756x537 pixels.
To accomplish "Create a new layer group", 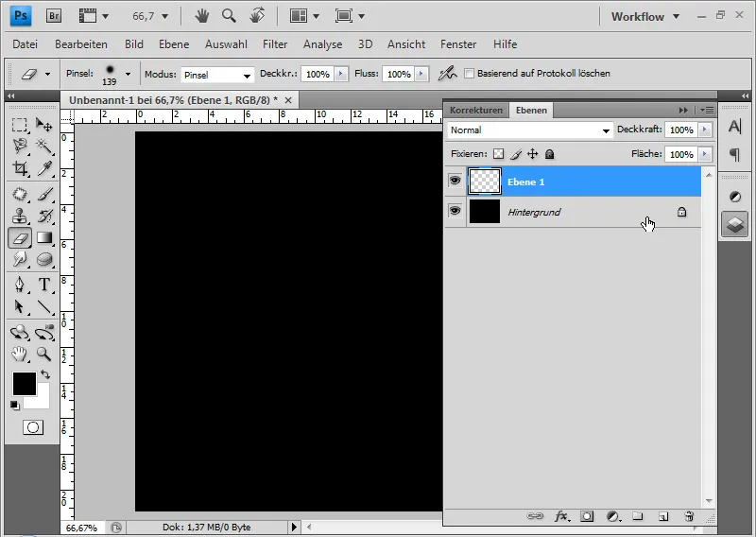I will [638, 516].
